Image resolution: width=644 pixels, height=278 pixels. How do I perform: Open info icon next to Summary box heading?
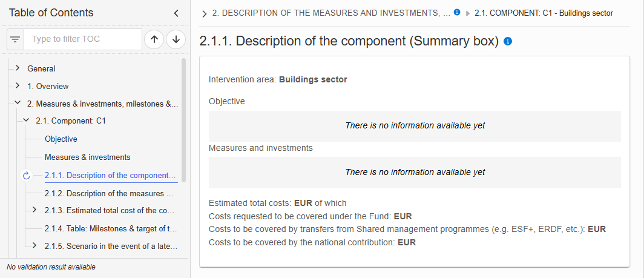pyautogui.click(x=508, y=41)
